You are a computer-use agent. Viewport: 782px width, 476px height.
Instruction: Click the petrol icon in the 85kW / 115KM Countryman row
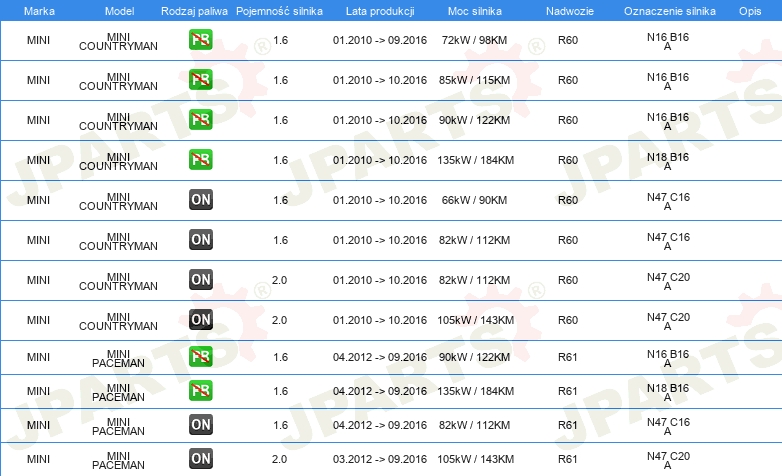200,80
